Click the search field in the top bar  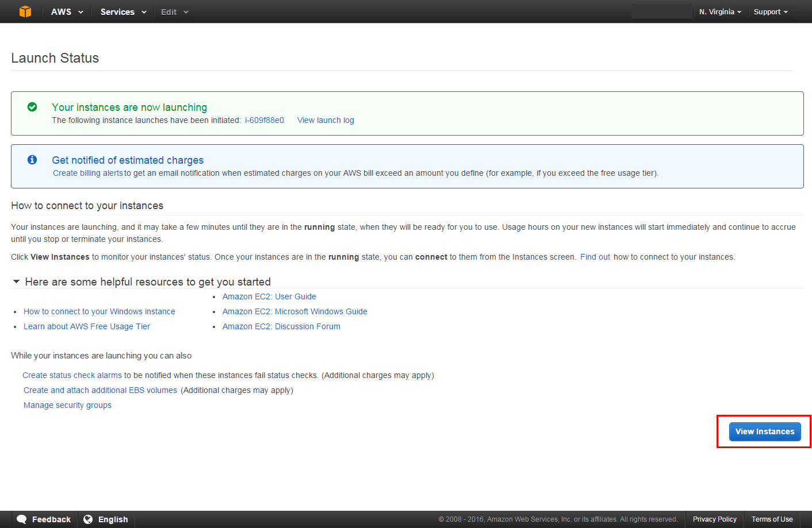661,11
